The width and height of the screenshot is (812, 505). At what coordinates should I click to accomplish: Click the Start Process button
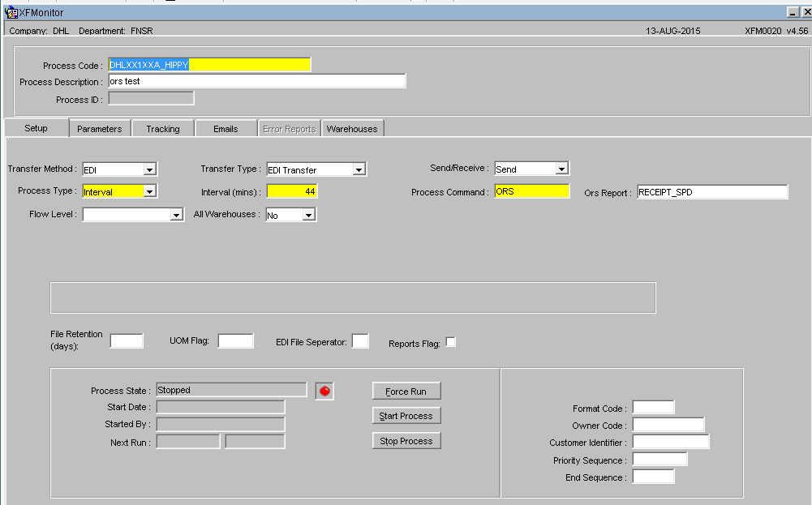406,416
